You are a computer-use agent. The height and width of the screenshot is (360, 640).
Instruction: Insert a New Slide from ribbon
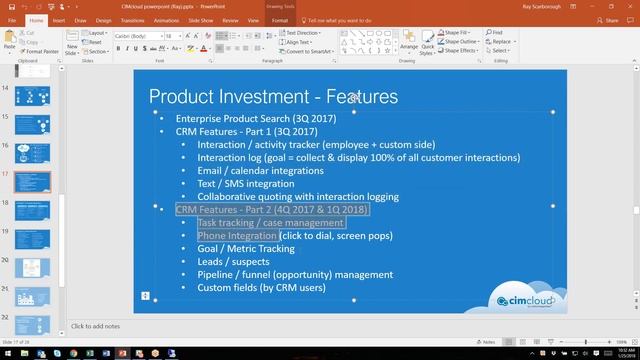click(x=72, y=42)
